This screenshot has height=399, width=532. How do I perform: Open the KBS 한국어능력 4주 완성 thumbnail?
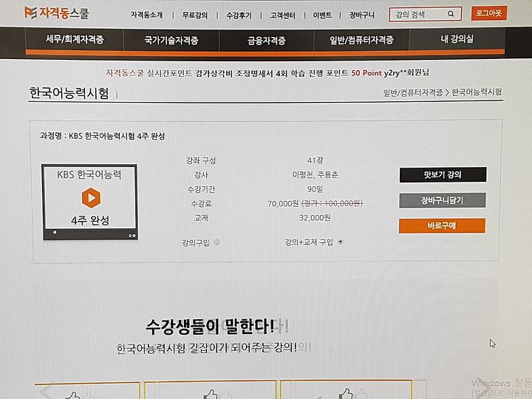tap(90, 202)
